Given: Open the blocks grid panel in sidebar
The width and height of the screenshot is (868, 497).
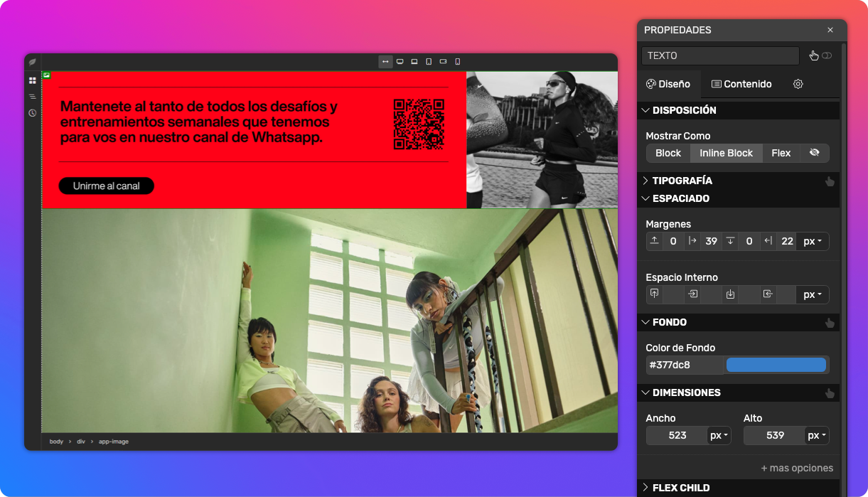Looking at the screenshot, I should pyautogui.click(x=33, y=81).
